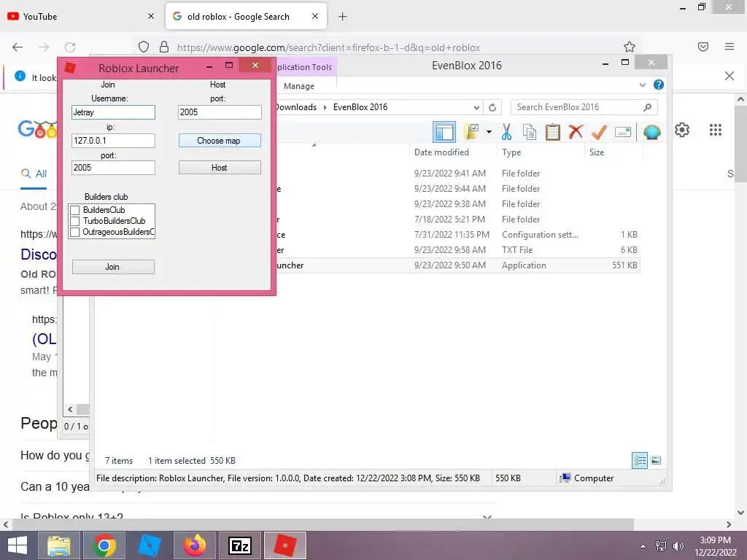Screen dimensions: 747x560
Task: Open a new Firefox tab
Action: tap(343, 17)
